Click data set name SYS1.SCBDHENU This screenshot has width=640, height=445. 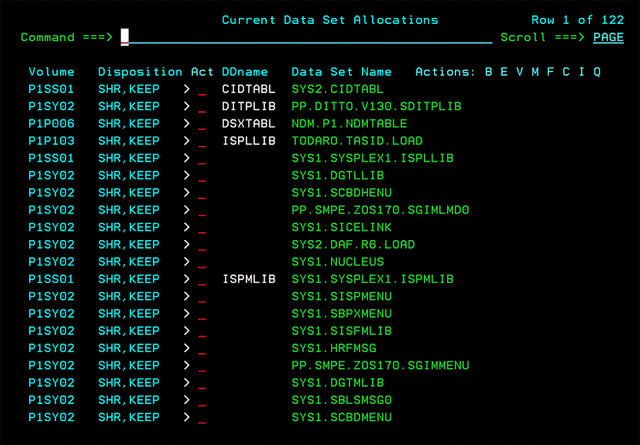[342, 193]
